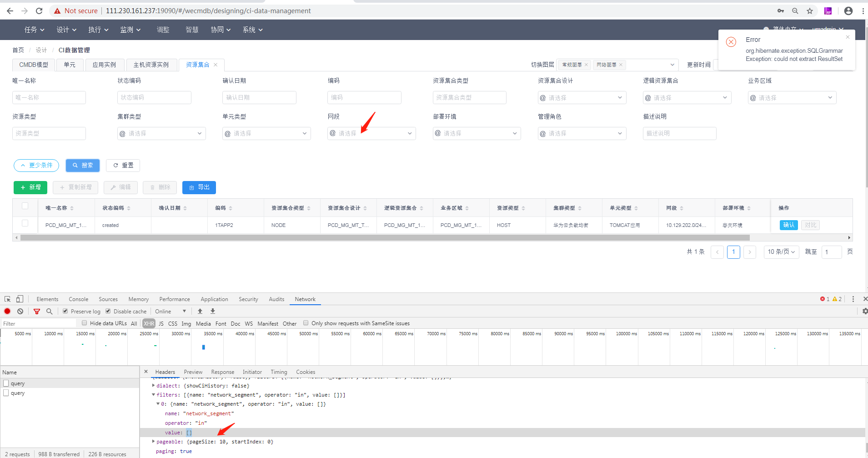Viewport: 868px width, 458px height.
Task: Check the table header select-all checkbox
Action: [25, 206]
